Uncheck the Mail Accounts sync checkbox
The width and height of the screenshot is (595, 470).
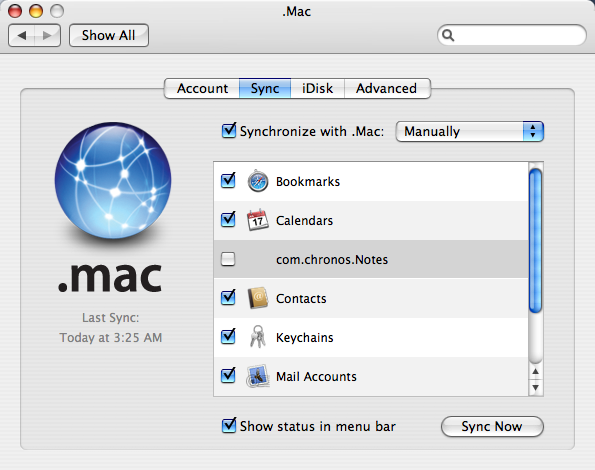228,375
